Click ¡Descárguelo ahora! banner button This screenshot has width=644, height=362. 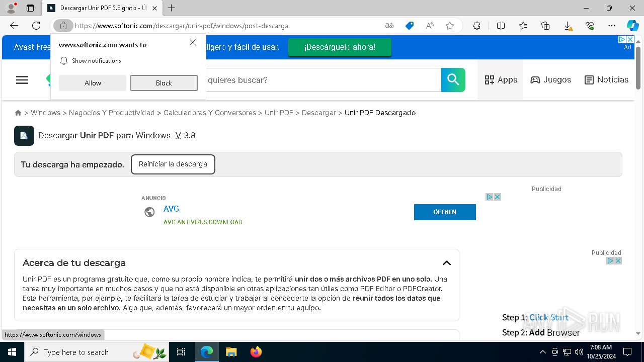[340, 47]
